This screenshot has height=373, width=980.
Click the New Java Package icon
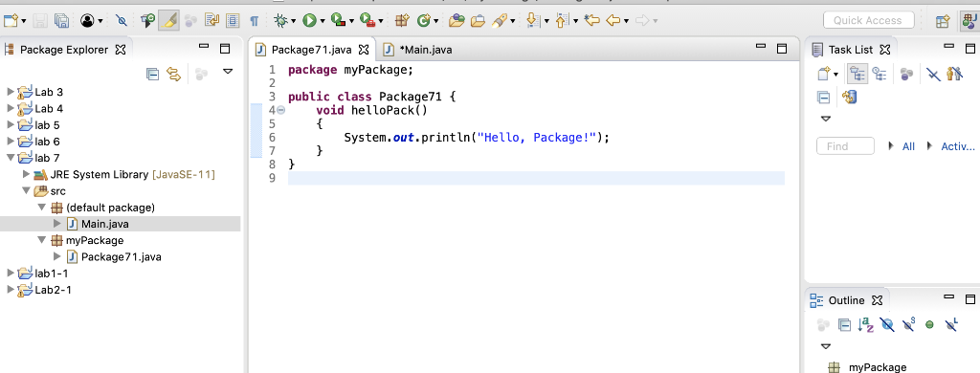[402, 21]
